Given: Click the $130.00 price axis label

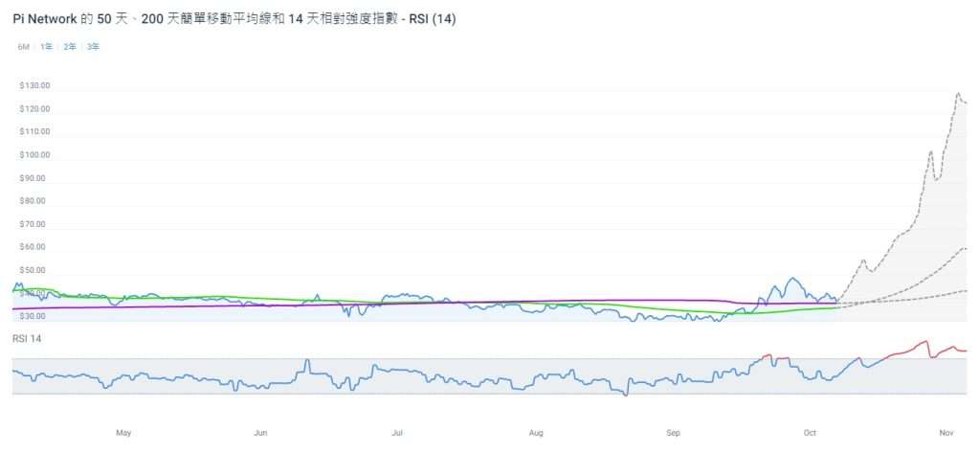Looking at the screenshot, I should (x=35, y=86).
